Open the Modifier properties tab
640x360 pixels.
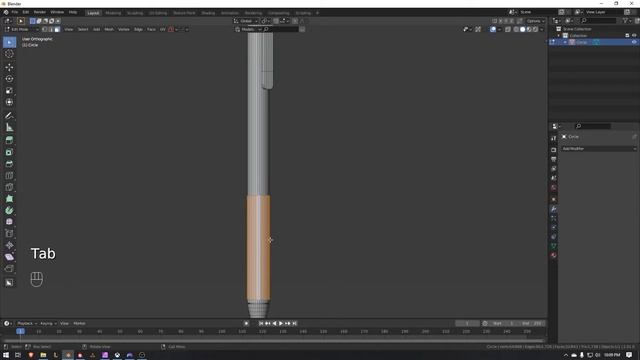point(553,209)
